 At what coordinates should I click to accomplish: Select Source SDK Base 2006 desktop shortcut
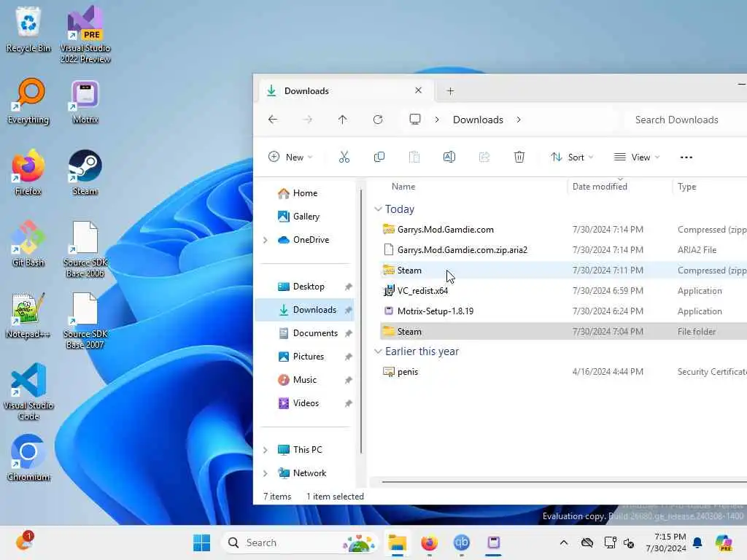[x=85, y=249]
